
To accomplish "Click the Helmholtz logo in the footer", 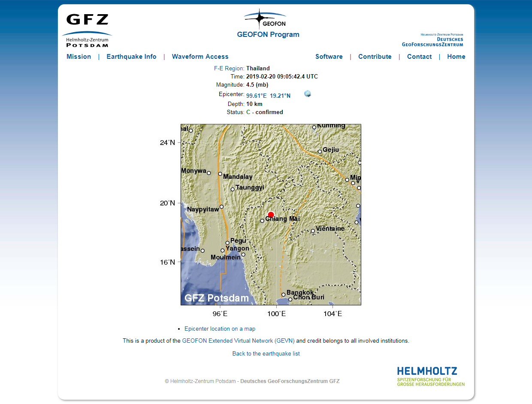I will point(431,376).
